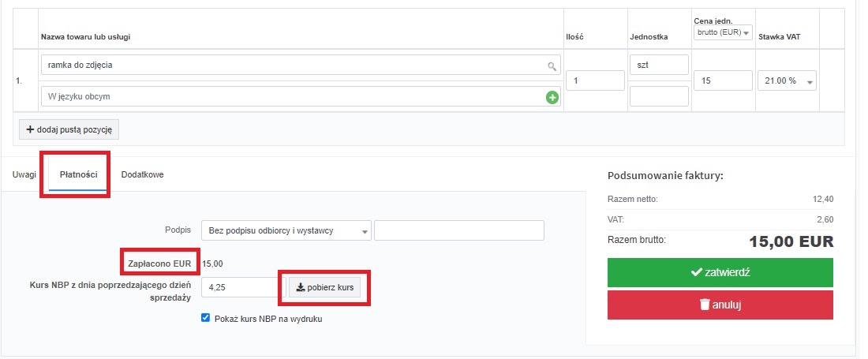This screenshot has height=359, width=868.
Task: Click the green plus icon in foreign language field
Action: point(552,98)
